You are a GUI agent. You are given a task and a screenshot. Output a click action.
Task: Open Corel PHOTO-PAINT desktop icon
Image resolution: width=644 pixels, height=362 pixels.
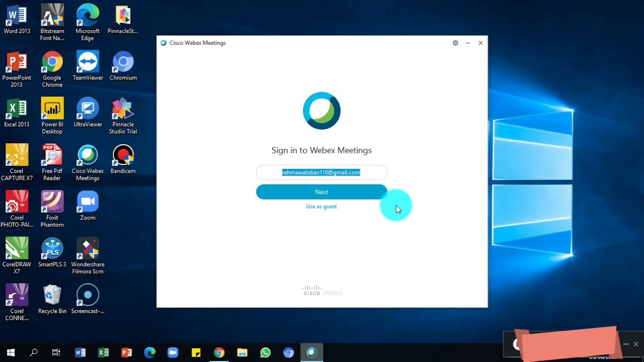(17, 210)
